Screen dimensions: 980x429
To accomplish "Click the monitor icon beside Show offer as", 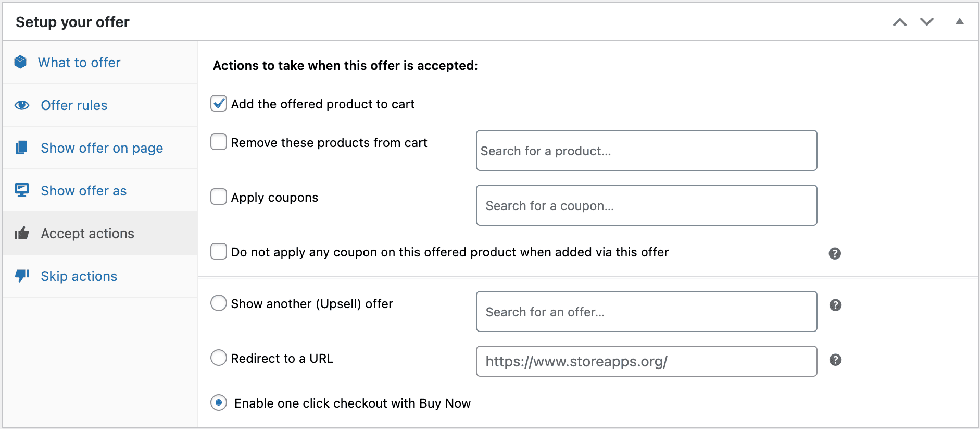I will click(x=22, y=190).
